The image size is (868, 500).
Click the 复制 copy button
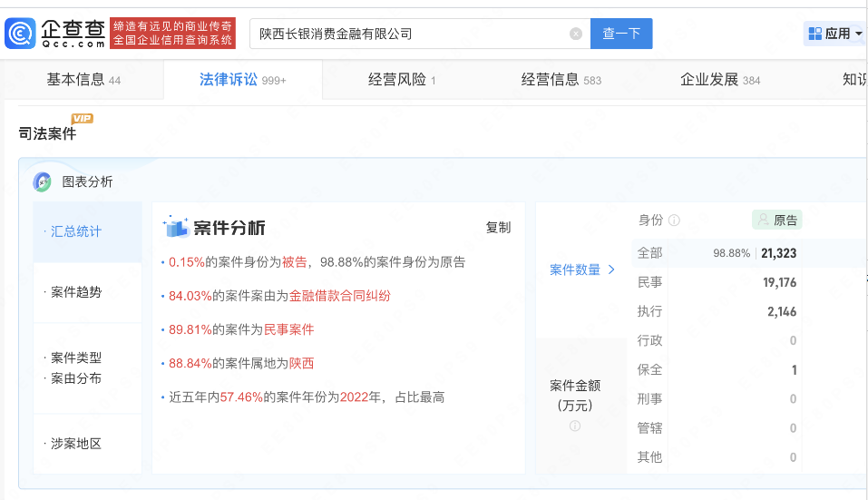[498, 228]
